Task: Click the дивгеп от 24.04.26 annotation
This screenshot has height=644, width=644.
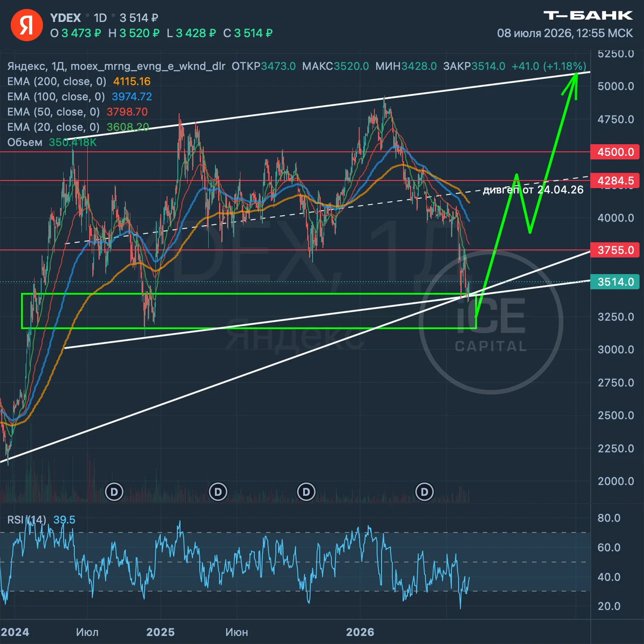Action: (x=533, y=190)
